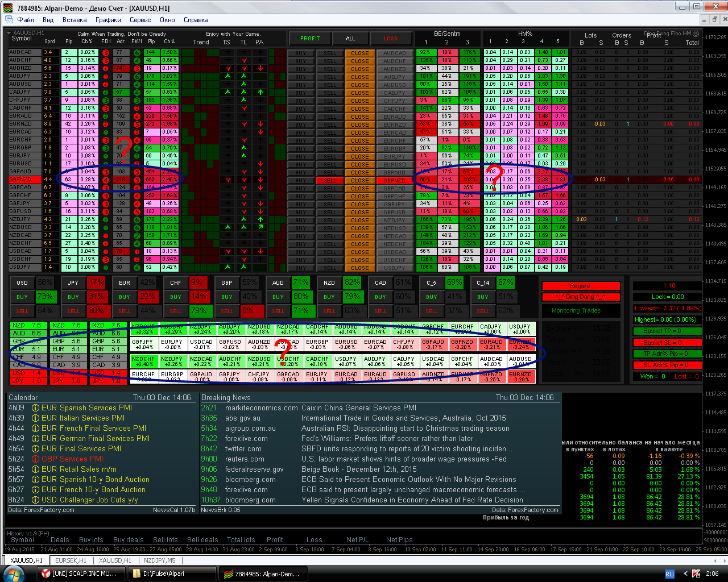Image resolution: width=728 pixels, height=582 pixels.
Task: Open the Вставка menu
Action: point(75,20)
